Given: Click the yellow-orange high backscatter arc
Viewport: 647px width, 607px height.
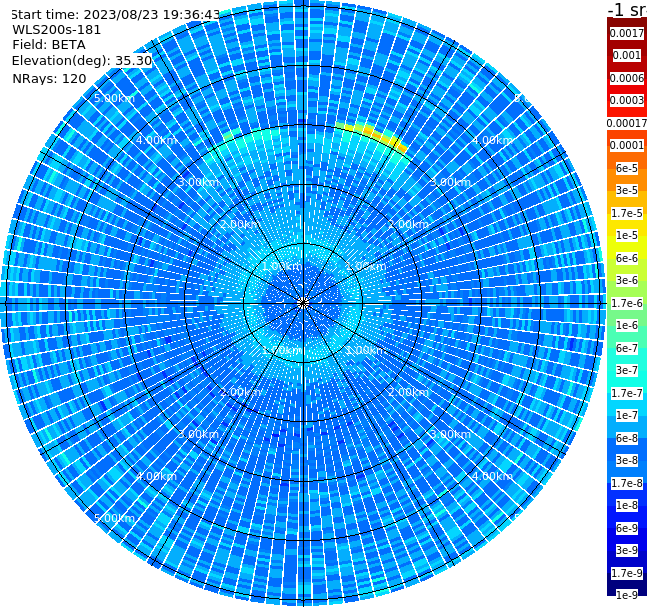Looking at the screenshot, I should coord(373,135).
